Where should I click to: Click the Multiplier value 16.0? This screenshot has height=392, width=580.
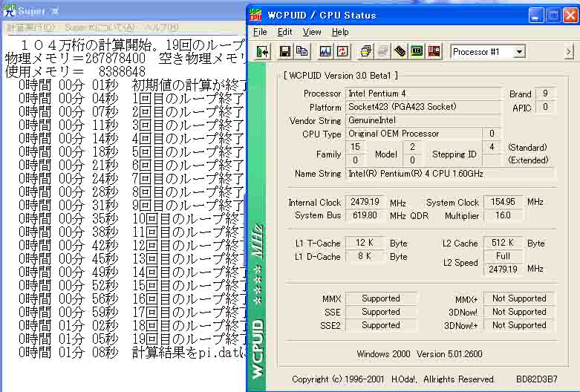[503, 215]
